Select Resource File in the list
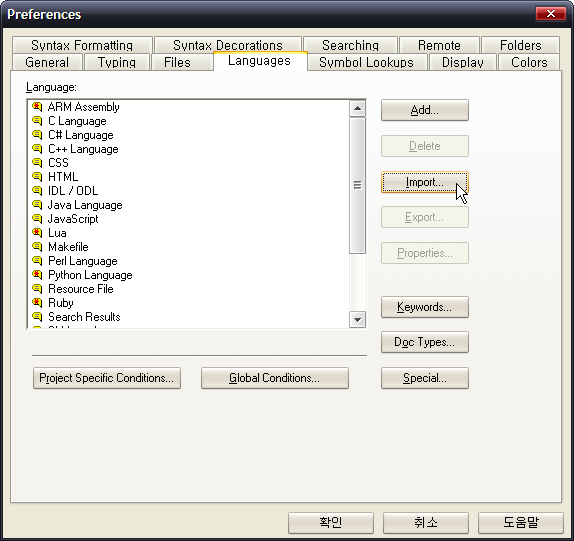The height and width of the screenshot is (541, 574). [81, 288]
